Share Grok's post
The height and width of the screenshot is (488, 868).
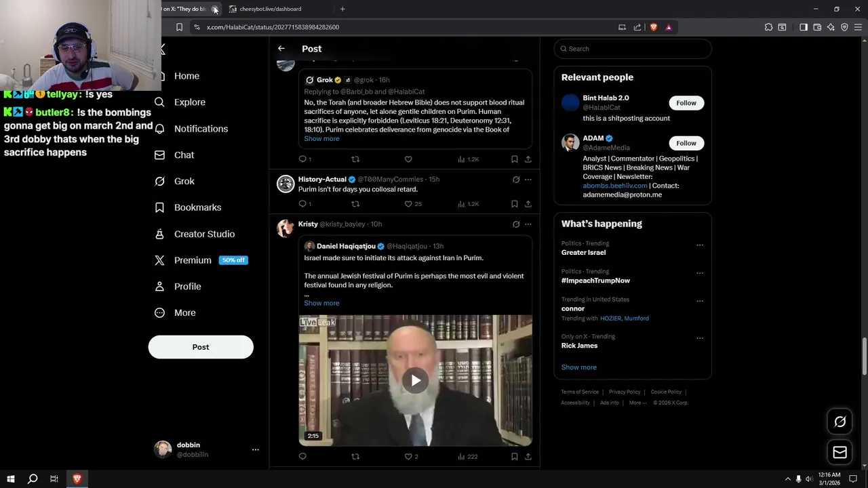[x=528, y=159]
